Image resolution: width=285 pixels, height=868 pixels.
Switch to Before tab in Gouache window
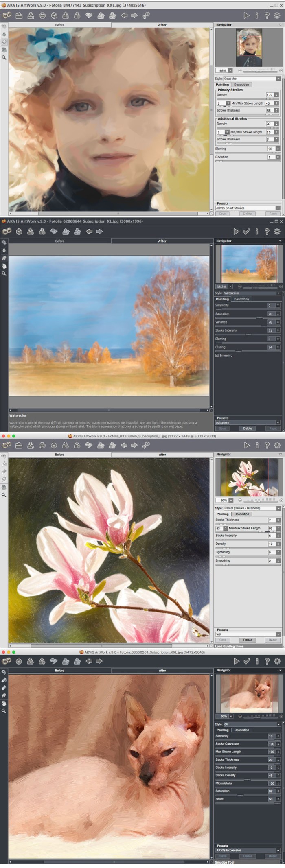(x=60, y=25)
